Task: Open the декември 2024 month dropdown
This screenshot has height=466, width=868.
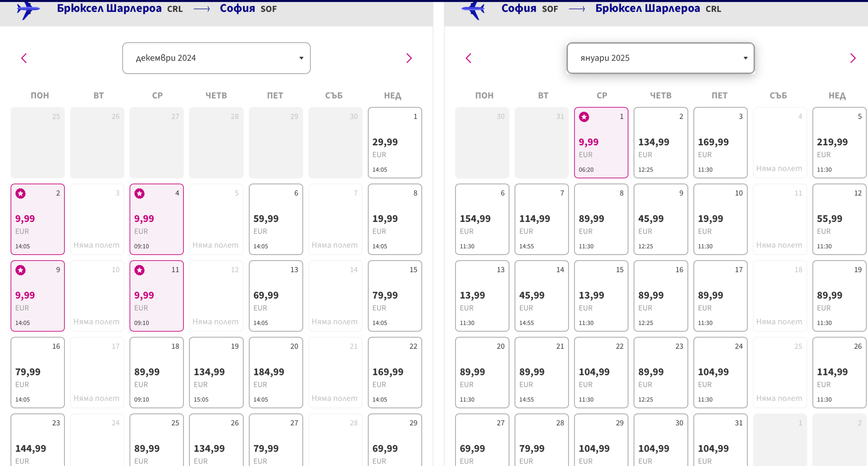Action: coord(216,58)
